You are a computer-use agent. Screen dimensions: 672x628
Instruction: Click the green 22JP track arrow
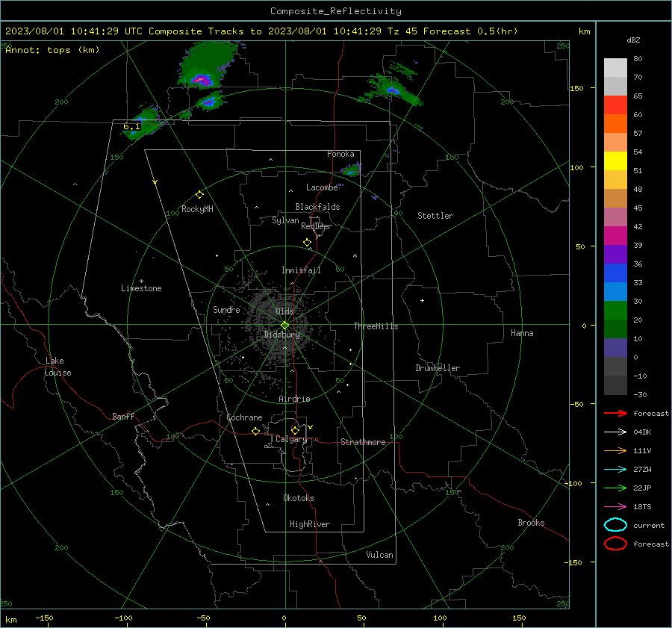click(x=615, y=488)
